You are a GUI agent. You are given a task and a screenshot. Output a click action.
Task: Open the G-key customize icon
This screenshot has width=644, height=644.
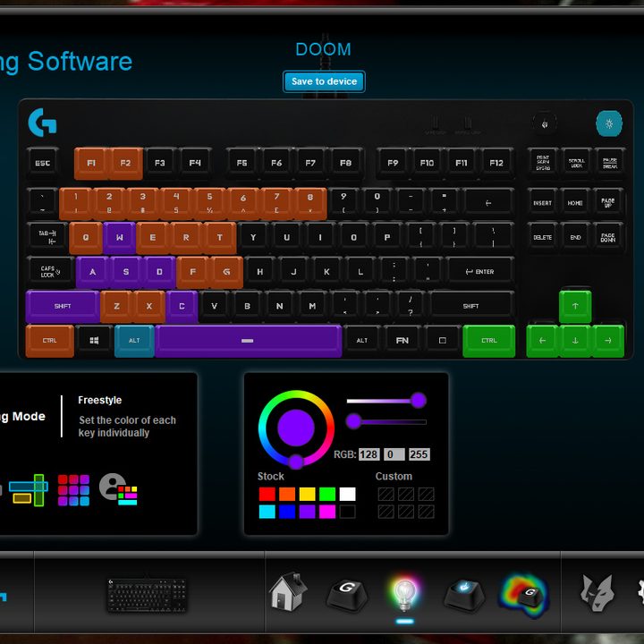(x=347, y=594)
